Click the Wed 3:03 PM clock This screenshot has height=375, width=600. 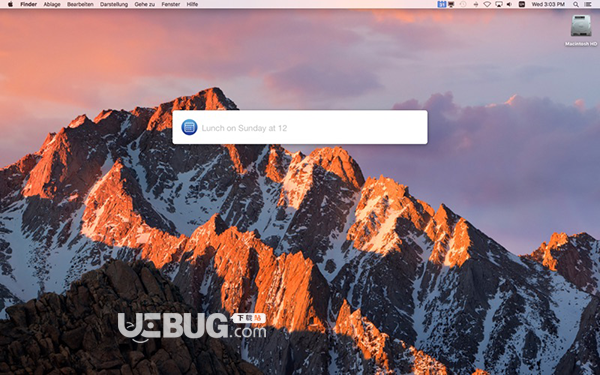pyautogui.click(x=548, y=4)
